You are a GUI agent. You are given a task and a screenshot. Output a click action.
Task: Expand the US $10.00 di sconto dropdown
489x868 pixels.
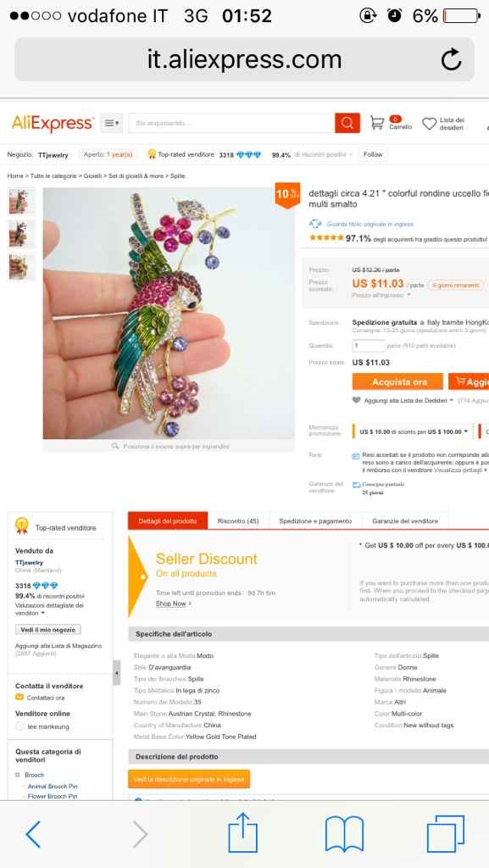[466, 431]
